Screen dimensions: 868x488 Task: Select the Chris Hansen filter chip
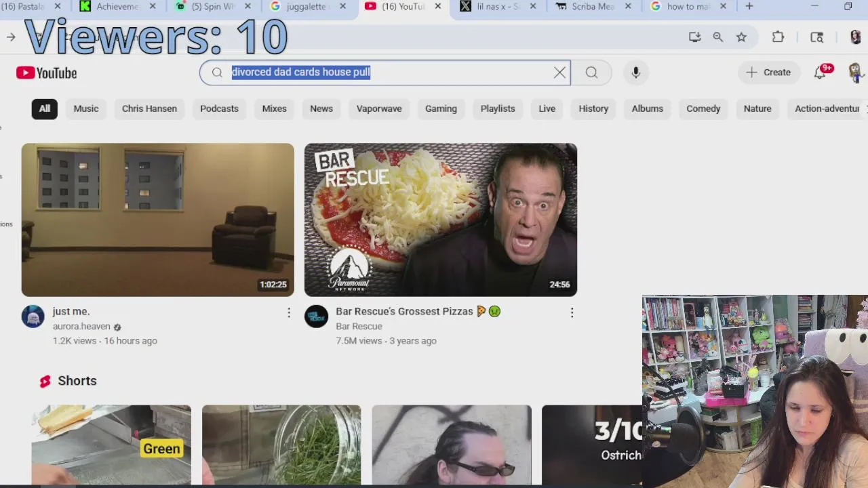pos(149,108)
